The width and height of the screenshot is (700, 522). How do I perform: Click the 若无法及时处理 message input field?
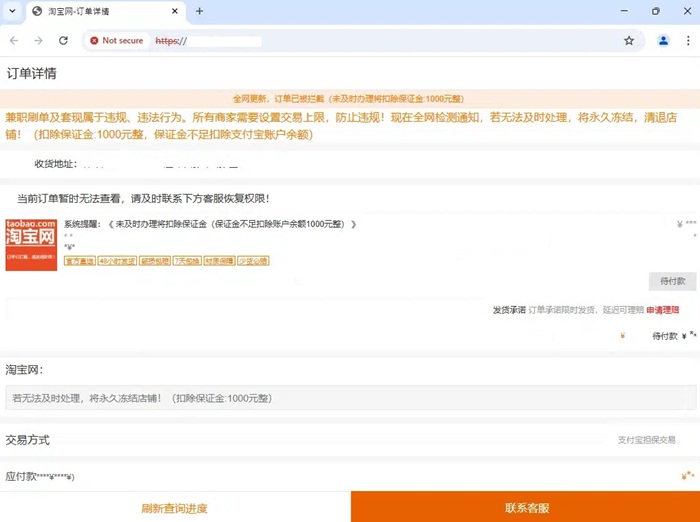click(350, 398)
